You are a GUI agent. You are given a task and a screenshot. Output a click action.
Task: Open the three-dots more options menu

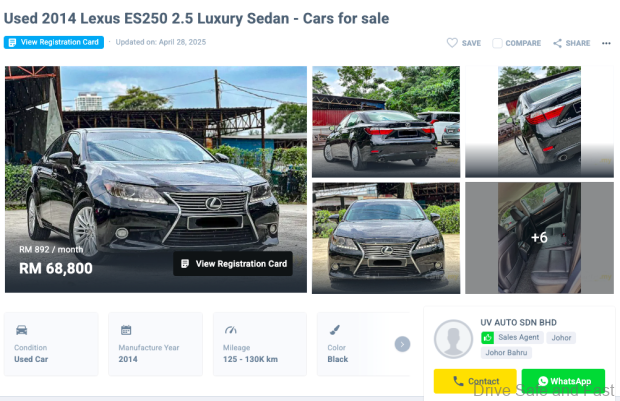tap(606, 43)
